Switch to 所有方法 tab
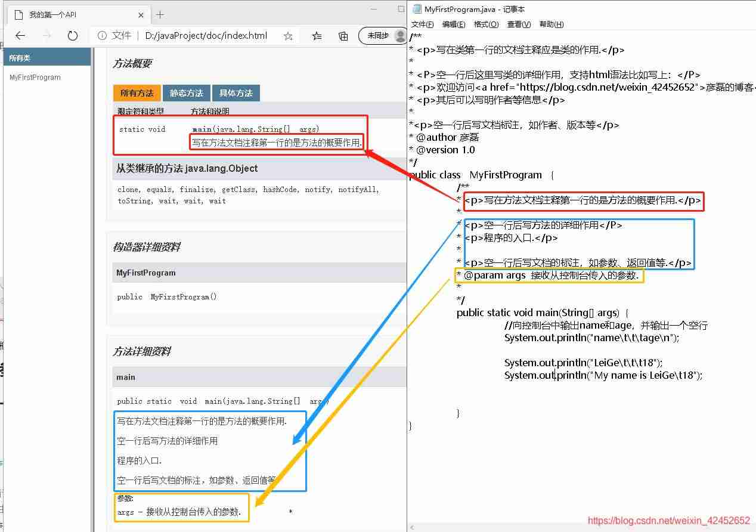756x532 pixels. click(x=137, y=93)
